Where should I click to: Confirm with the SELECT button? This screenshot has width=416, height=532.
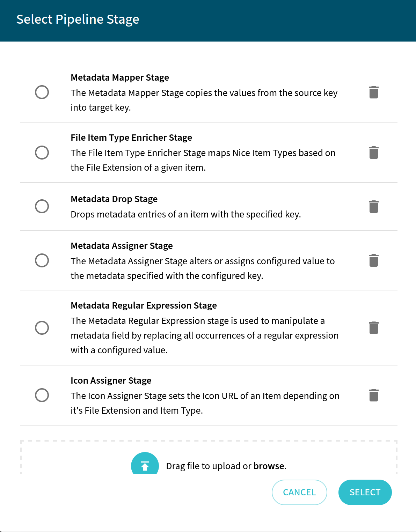365,492
